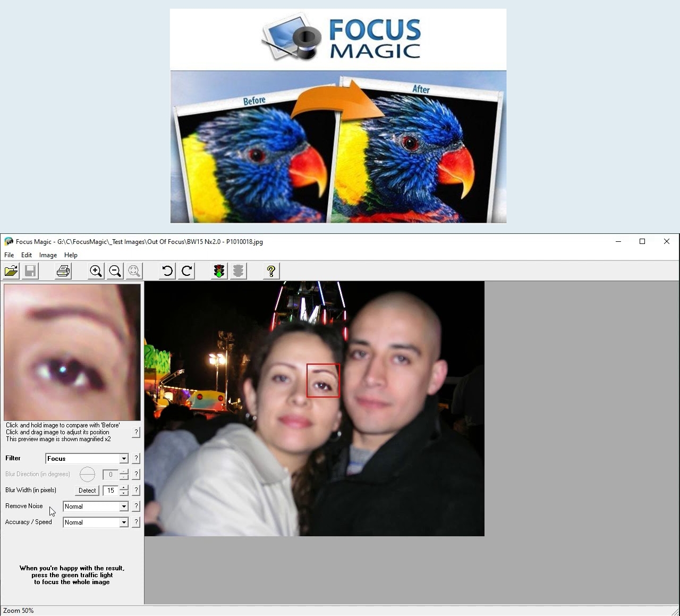
Task: Click the Focus Magic title bar app icon
Action: pyautogui.click(x=8, y=241)
